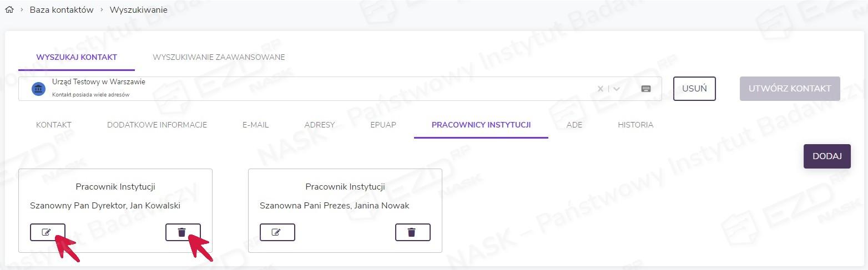
Task: Edit Jan Kowalski employee card
Action: tap(47, 232)
